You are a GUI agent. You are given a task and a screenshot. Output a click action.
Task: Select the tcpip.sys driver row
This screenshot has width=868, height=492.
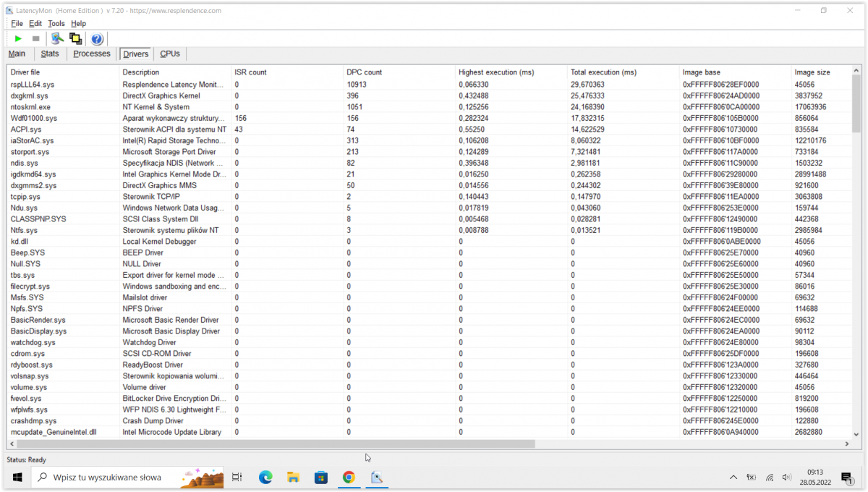429,197
